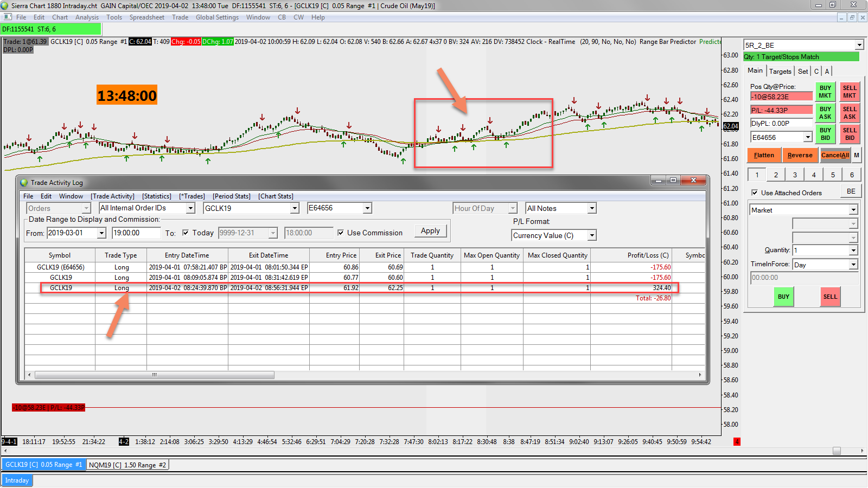
Task: Open the E64656 account dropdown in Trade Activity Log
Action: click(x=367, y=208)
